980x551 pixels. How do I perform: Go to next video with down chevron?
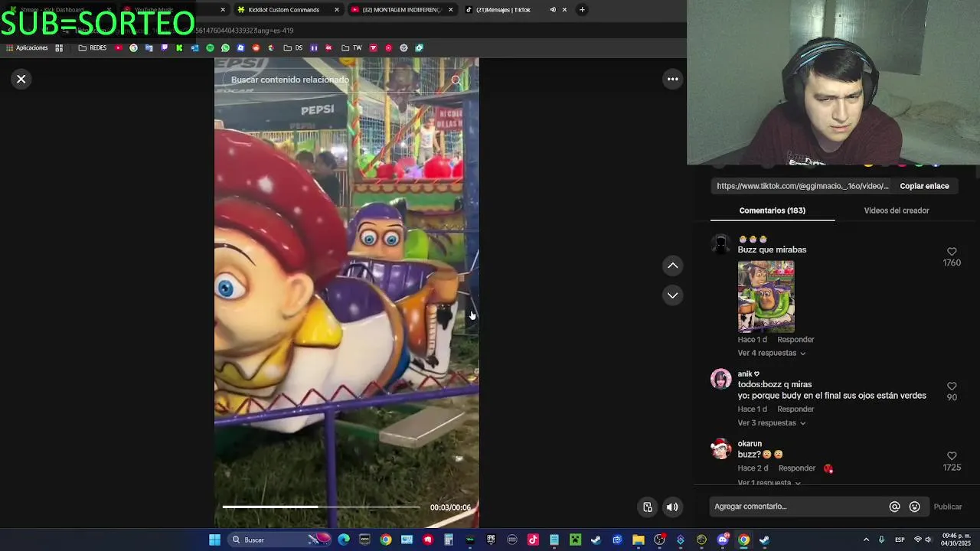(x=672, y=295)
